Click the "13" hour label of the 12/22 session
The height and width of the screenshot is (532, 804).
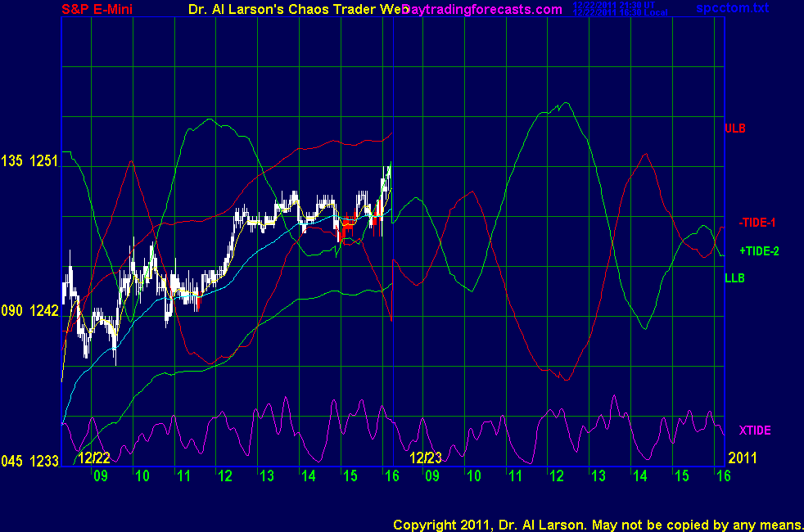(x=267, y=476)
